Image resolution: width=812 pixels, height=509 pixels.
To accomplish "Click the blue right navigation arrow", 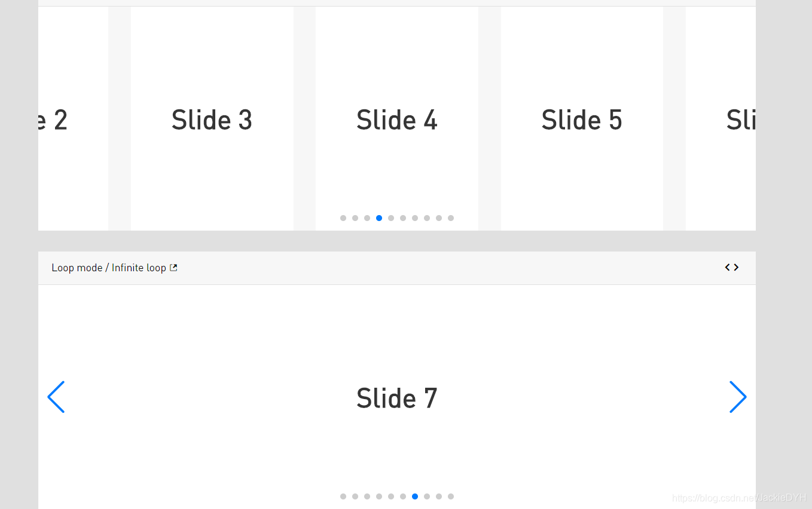I will point(738,397).
